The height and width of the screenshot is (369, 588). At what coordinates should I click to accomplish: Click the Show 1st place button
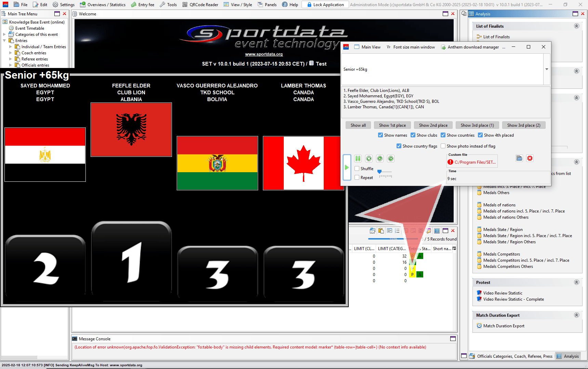tap(392, 125)
